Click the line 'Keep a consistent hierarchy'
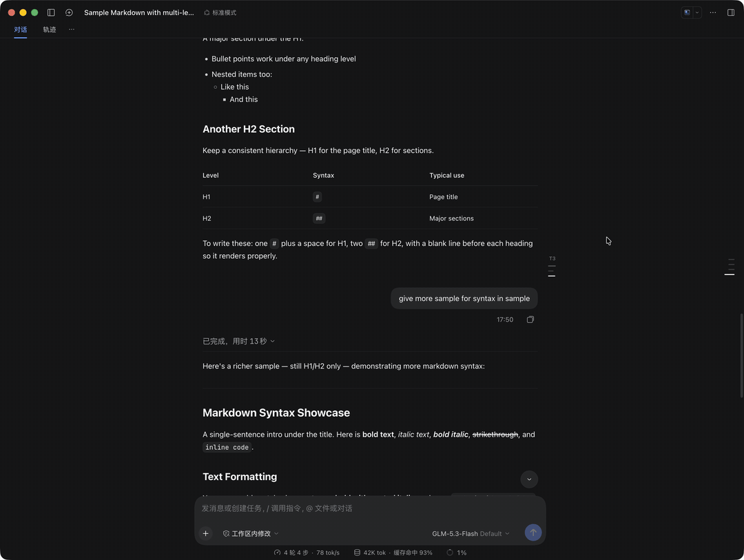Viewport: 744px width, 560px height. [x=318, y=150]
